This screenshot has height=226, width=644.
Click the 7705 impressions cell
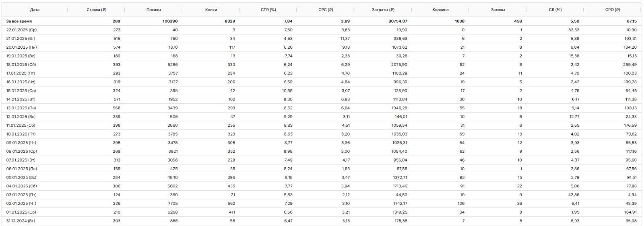tap(172, 203)
